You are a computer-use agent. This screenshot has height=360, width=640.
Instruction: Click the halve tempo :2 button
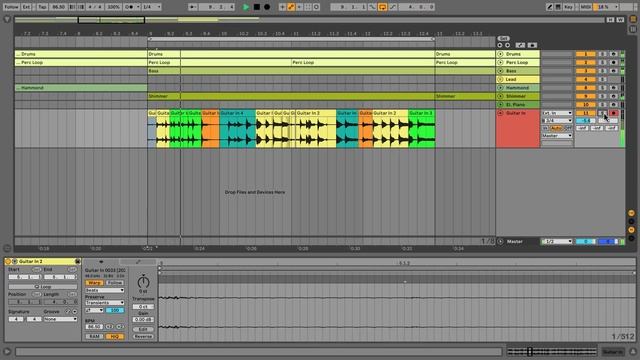tap(109, 327)
